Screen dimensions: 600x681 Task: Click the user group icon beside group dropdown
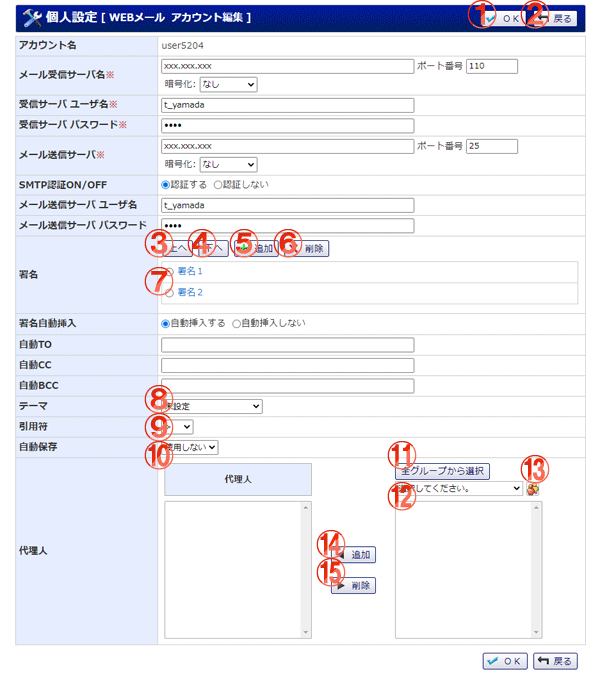coord(533,489)
